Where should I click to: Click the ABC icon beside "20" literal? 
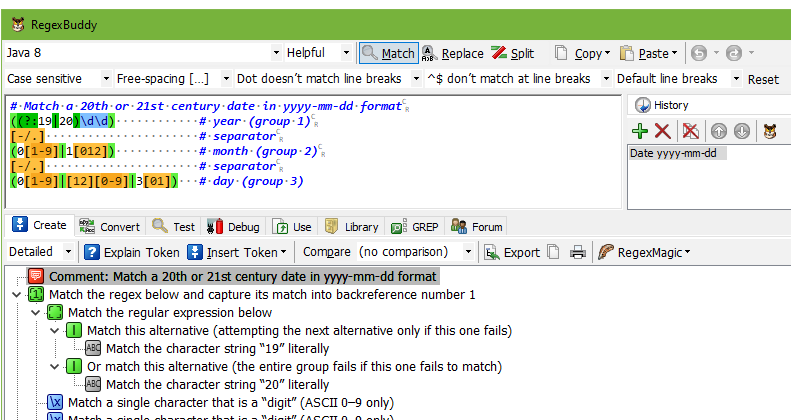[x=93, y=385]
